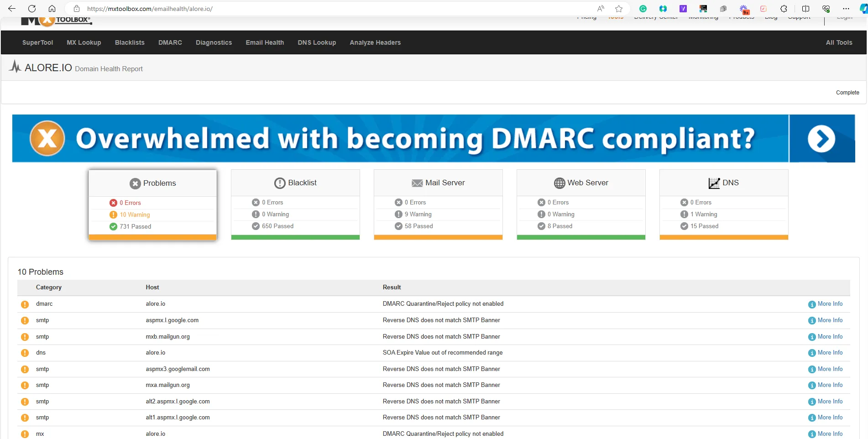Click 9 Warning in Mail Server card
Screen dimensions: 868x439
(x=418, y=214)
